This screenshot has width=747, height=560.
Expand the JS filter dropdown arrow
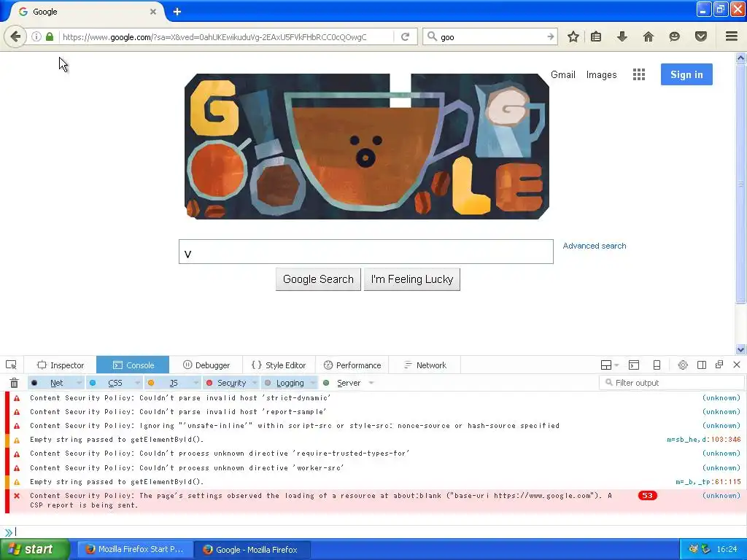click(196, 383)
